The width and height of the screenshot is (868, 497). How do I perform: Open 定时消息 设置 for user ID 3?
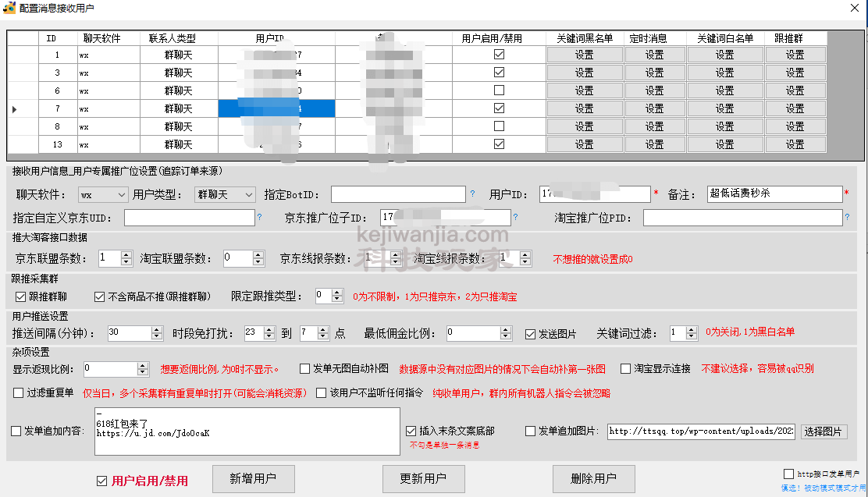pos(655,73)
